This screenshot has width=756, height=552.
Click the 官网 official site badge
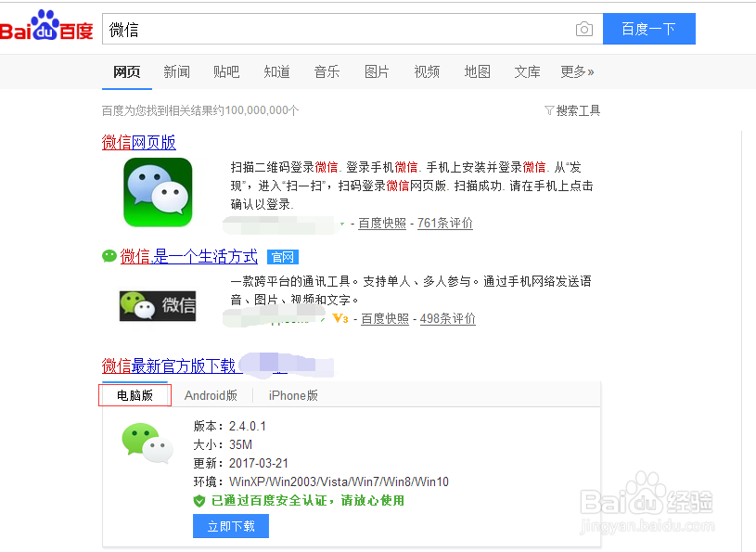(282, 257)
